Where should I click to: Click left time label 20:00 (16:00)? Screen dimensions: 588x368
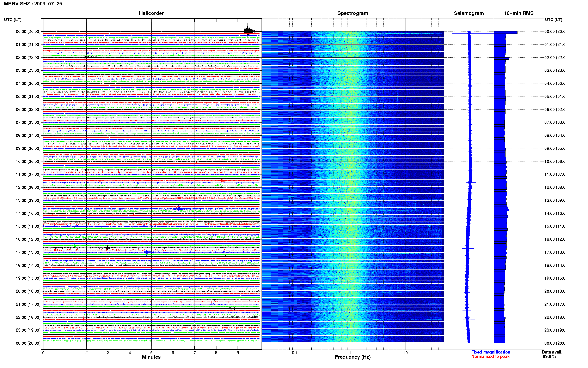(28, 291)
